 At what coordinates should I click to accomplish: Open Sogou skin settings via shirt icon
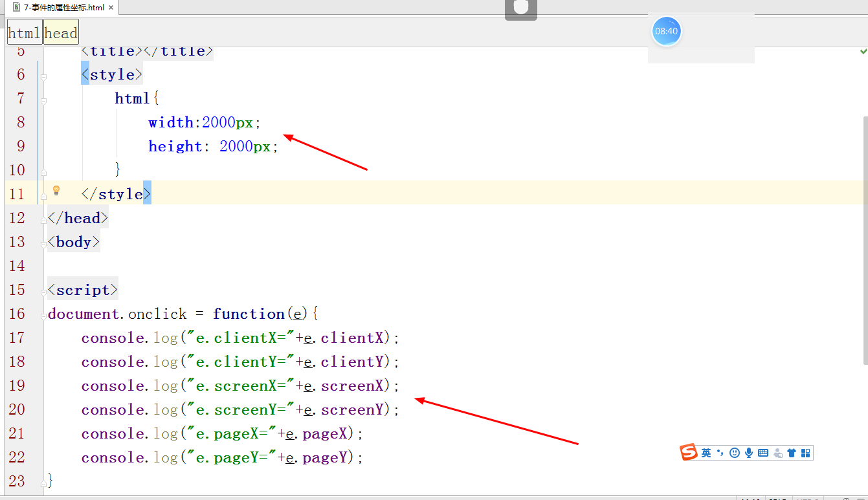pyautogui.click(x=792, y=452)
